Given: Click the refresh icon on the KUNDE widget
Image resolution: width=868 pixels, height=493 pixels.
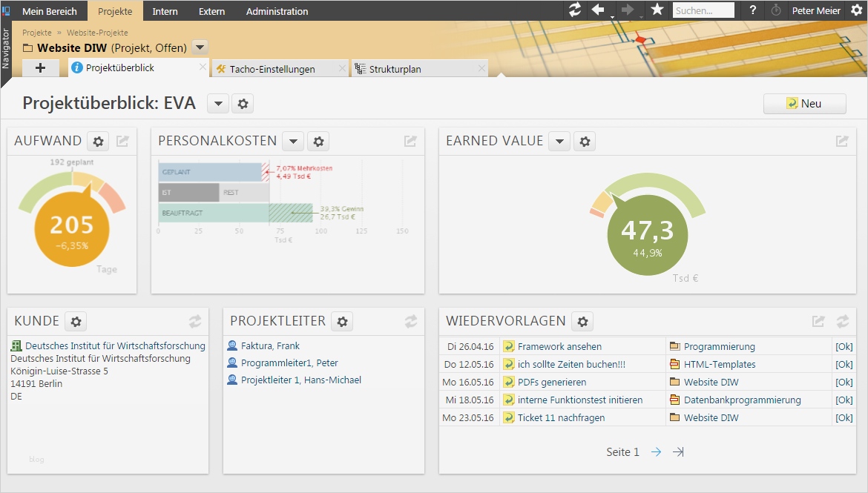Looking at the screenshot, I should [x=194, y=321].
